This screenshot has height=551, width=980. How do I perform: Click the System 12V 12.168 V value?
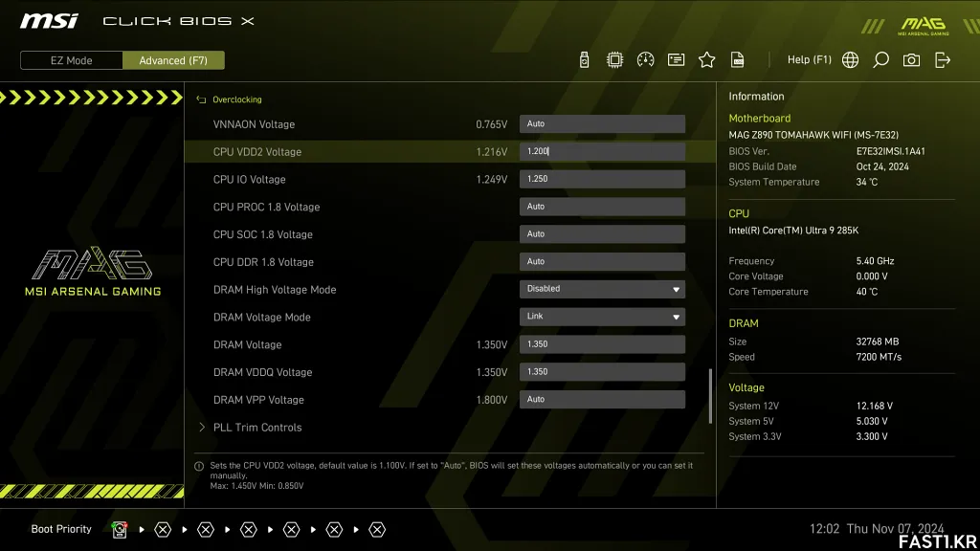pyautogui.click(x=875, y=406)
